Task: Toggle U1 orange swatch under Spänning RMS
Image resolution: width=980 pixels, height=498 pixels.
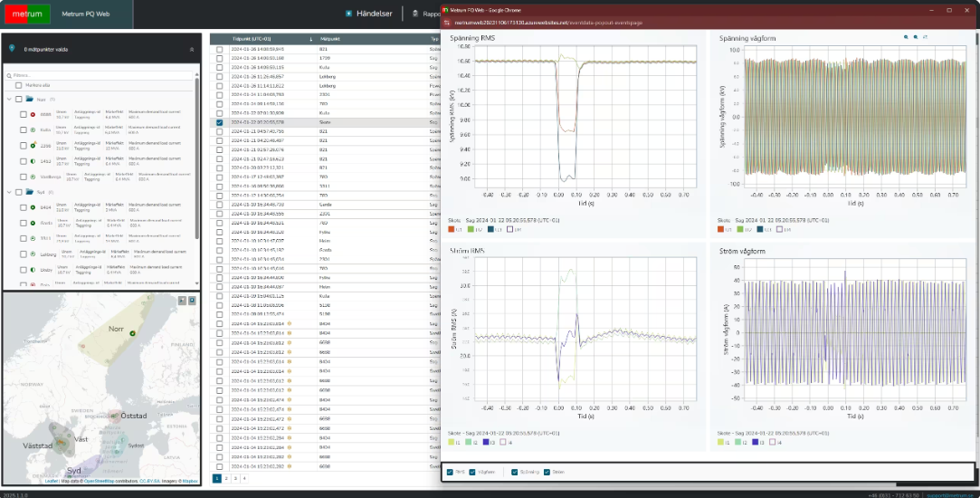Action: [x=452, y=230]
